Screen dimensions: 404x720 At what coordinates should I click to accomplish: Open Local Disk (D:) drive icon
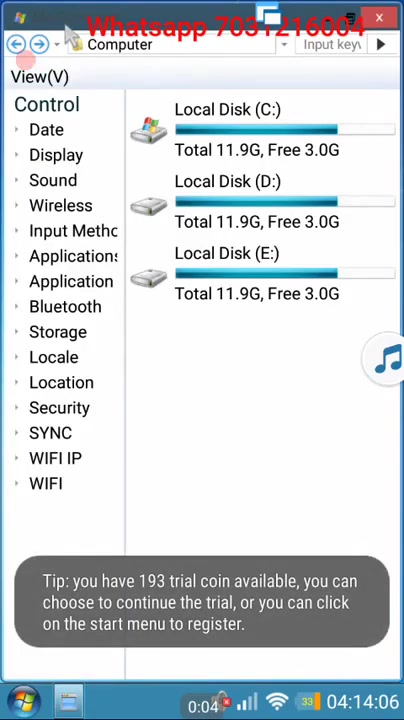tap(148, 205)
